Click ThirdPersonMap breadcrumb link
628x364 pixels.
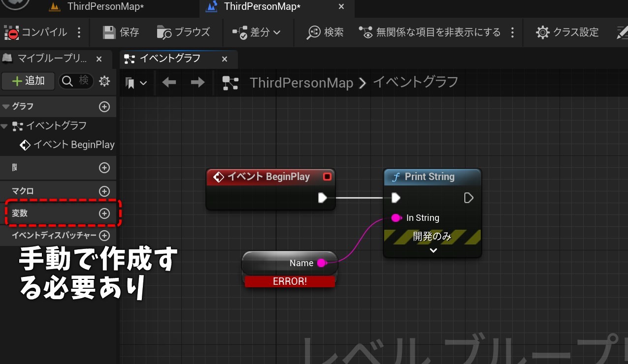coord(301,83)
